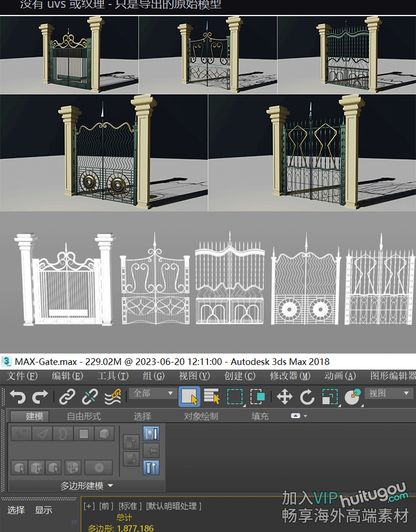Open the 选择 tab in scene explorer
Viewport: 416px width, 532px height.
[16, 510]
